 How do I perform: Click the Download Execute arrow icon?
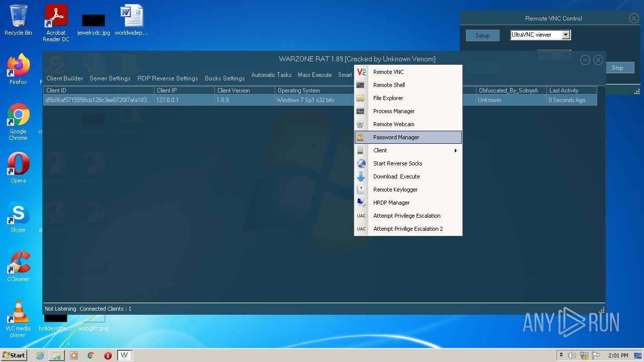[361, 176]
